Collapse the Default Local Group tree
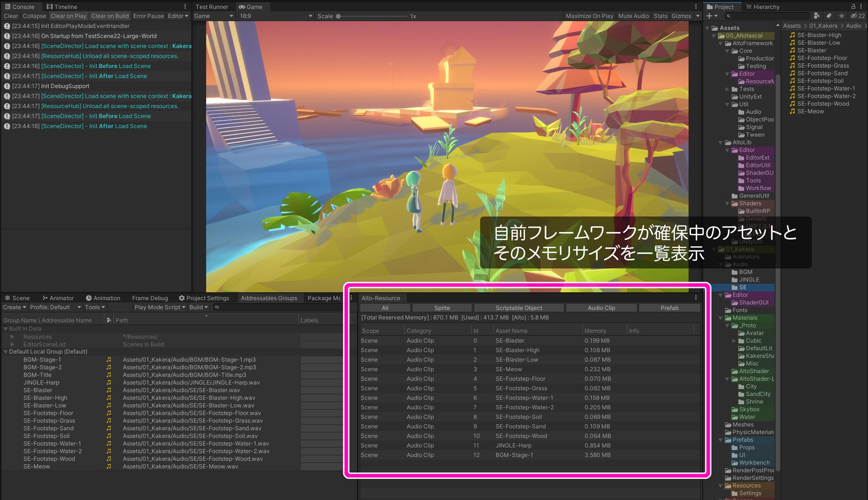Image resolution: width=868 pixels, height=500 pixels. (6, 352)
